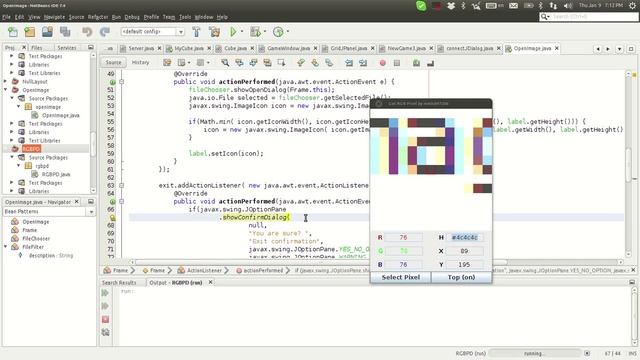Open the File menu
The width and height of the screenshot is (640, 360).
click(x=6, y=17)
